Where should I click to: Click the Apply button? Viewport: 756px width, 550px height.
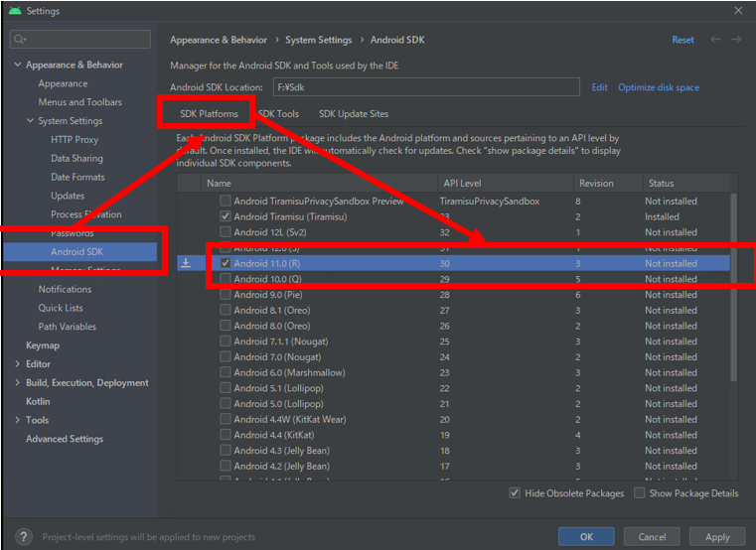click(x=717, y=536)
